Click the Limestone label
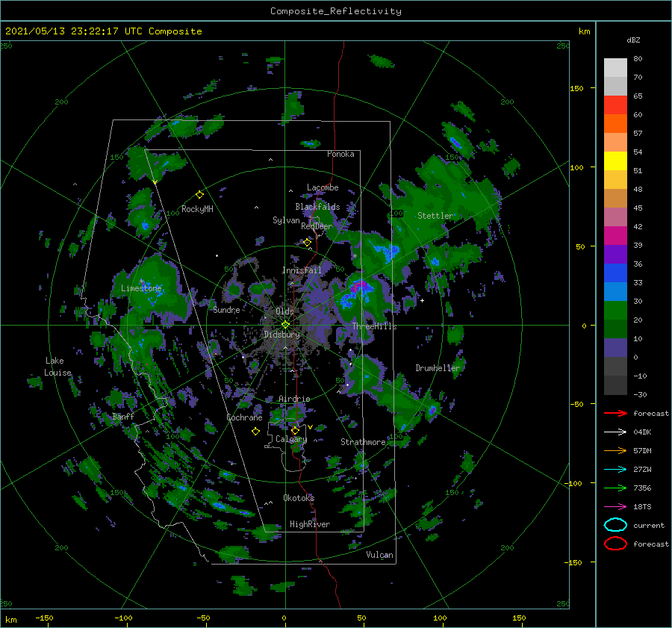Viewport: 672px width, 628px height. [x=141, y=288]
